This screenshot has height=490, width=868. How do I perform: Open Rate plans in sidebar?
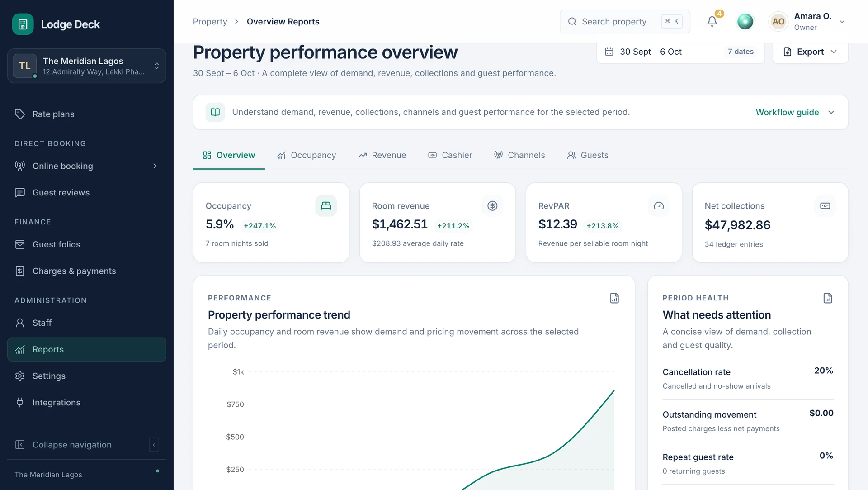point(87,114)
